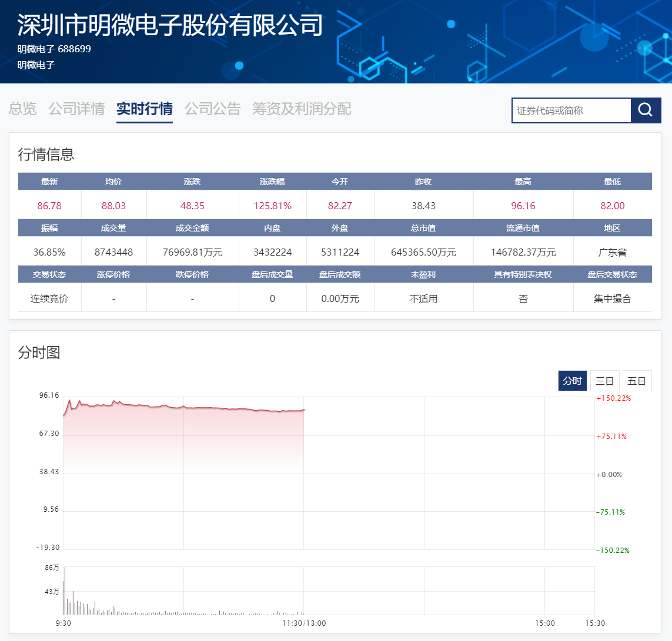Click the 内盘 value 3432224
The width and height of the screenshot is (672, 641).
click(x=273, y=252)
